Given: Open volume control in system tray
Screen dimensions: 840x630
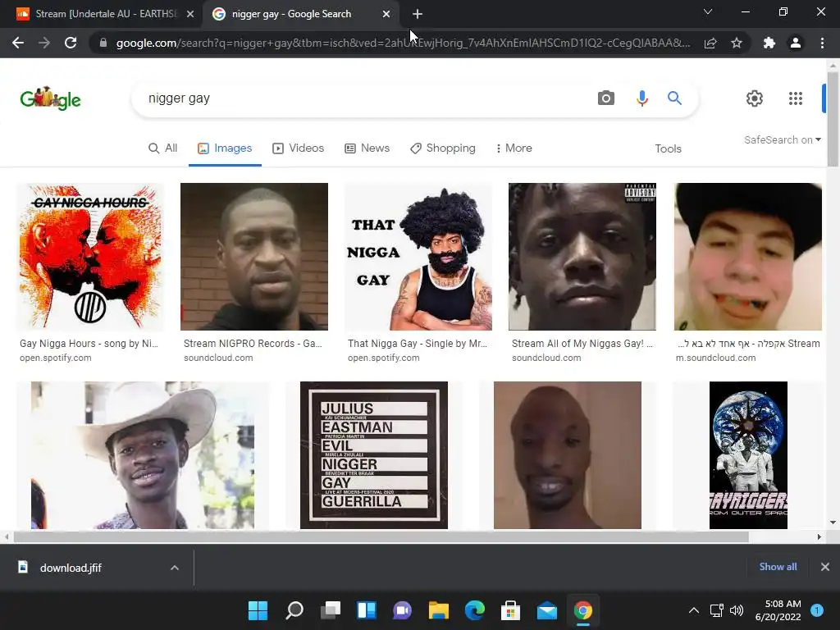Looking at the screenshot, I should [737, 610].
